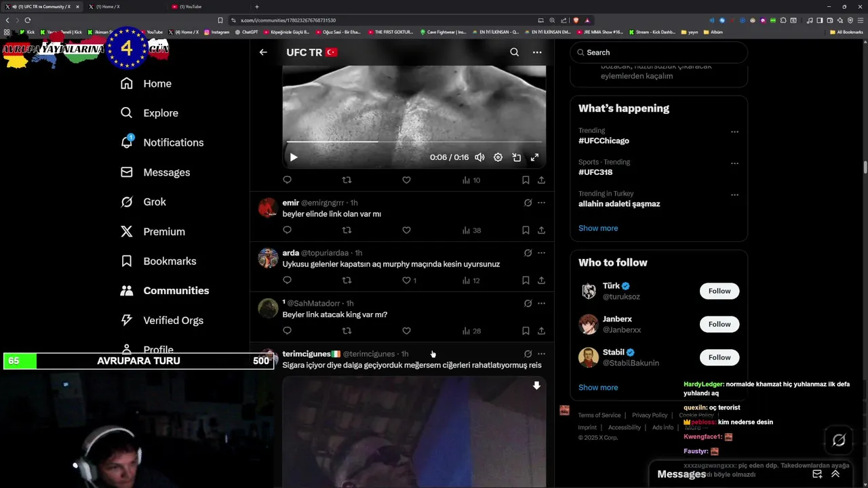Open the #UFC318 trend
This screenshot has width=868, height=488.
(595, 172)
